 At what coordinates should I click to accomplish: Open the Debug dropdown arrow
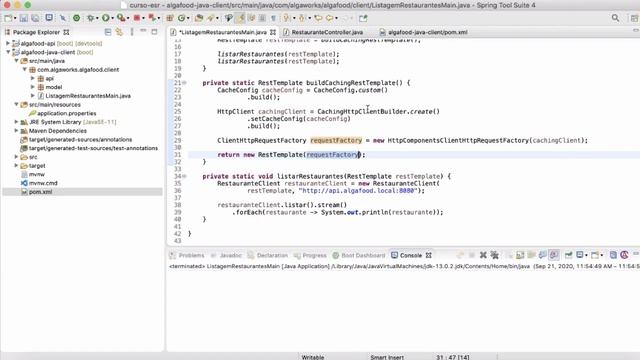pyautogui.click(x=97, y=18)
